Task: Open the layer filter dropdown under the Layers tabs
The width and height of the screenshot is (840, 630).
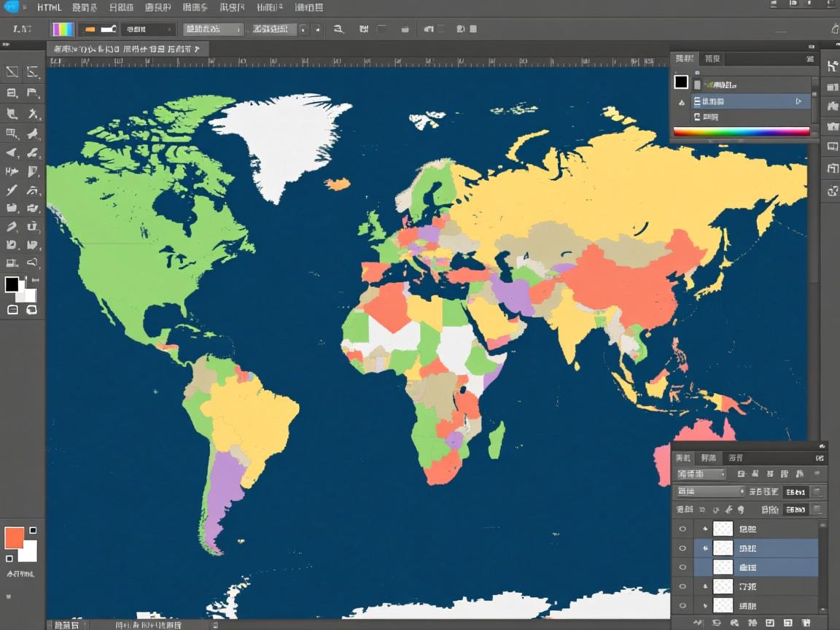Action: (x=701, y=474)
